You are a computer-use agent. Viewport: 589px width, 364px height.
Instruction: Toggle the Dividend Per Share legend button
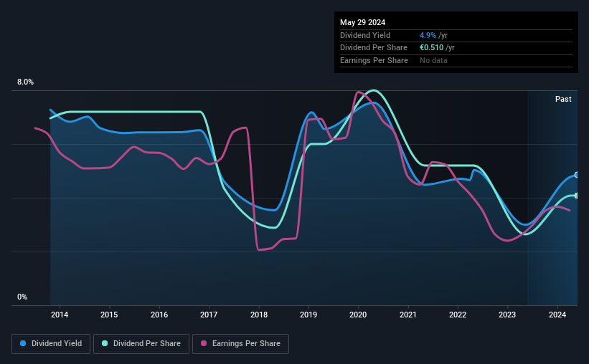pos(141,344)
